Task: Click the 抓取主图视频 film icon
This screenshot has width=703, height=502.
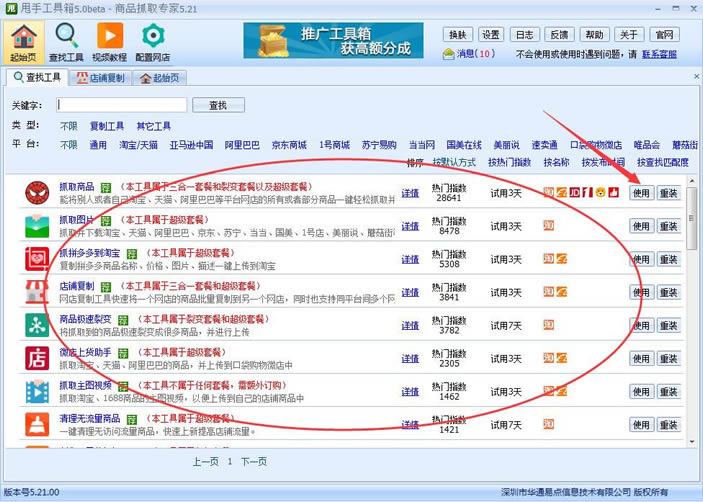Action: point(38,391)
